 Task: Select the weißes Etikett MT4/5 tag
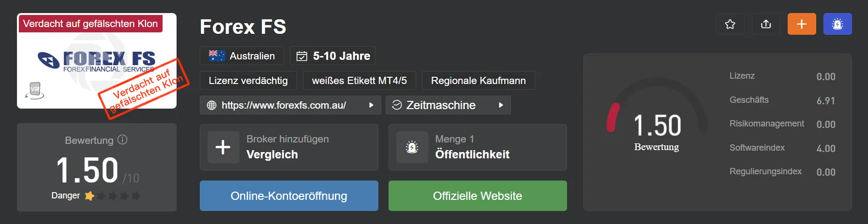[x=359, y=81]
